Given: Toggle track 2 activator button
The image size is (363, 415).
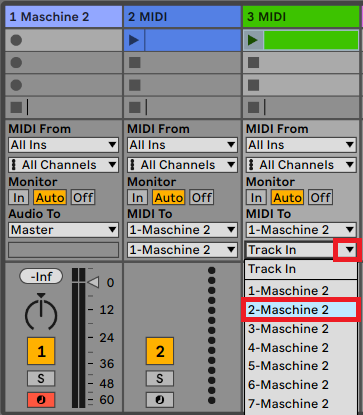Looking at the screenshot, I should click(160, 351).
